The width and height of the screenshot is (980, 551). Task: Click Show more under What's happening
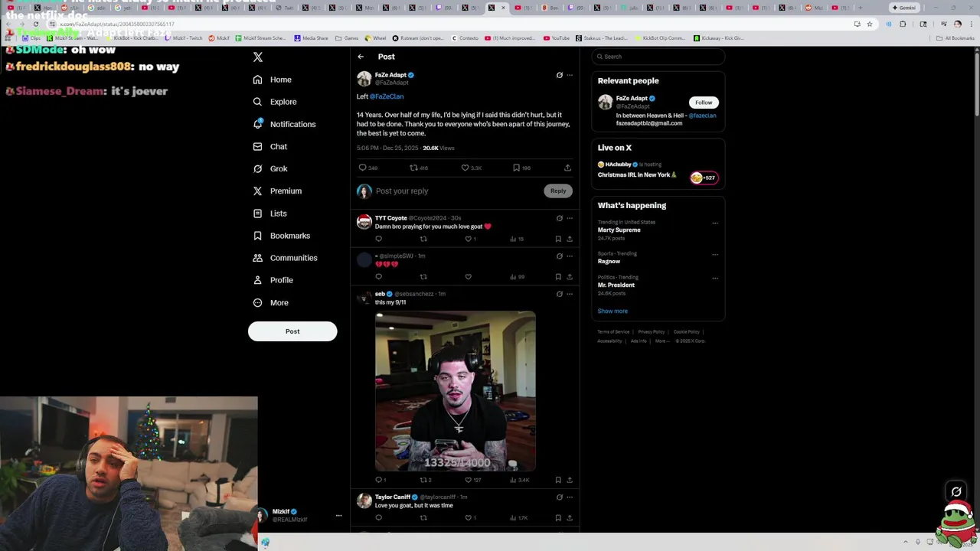click(x=612, y=311)
